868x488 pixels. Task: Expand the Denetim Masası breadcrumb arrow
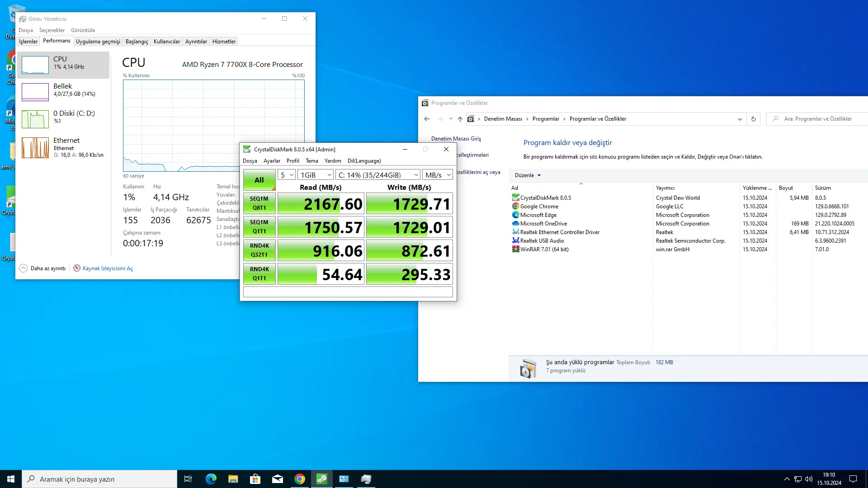pos(527,119)
